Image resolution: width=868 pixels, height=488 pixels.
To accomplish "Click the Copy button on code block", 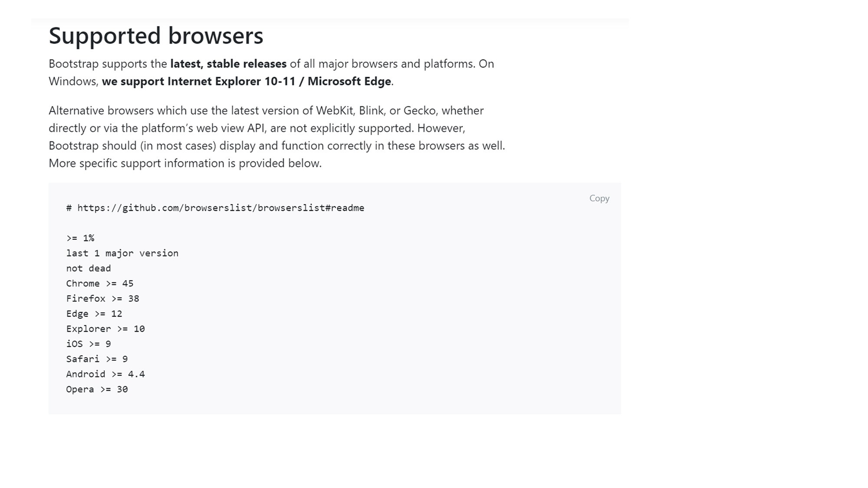I will 599,198.
